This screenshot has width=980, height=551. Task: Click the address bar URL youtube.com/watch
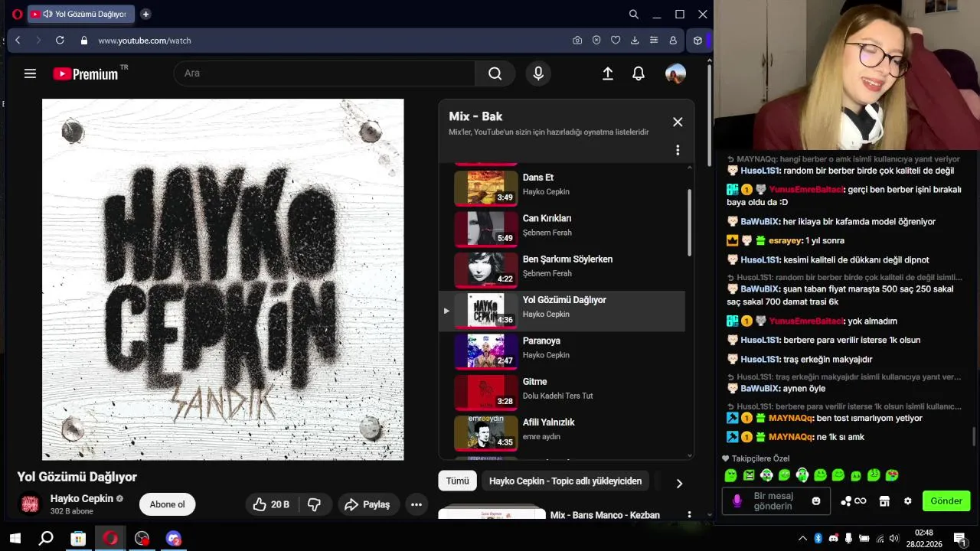pos(145,41)
